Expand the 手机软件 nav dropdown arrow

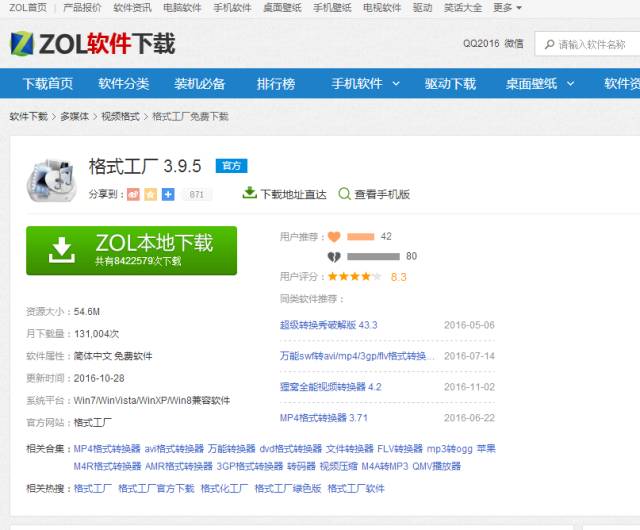pos(396,84)
